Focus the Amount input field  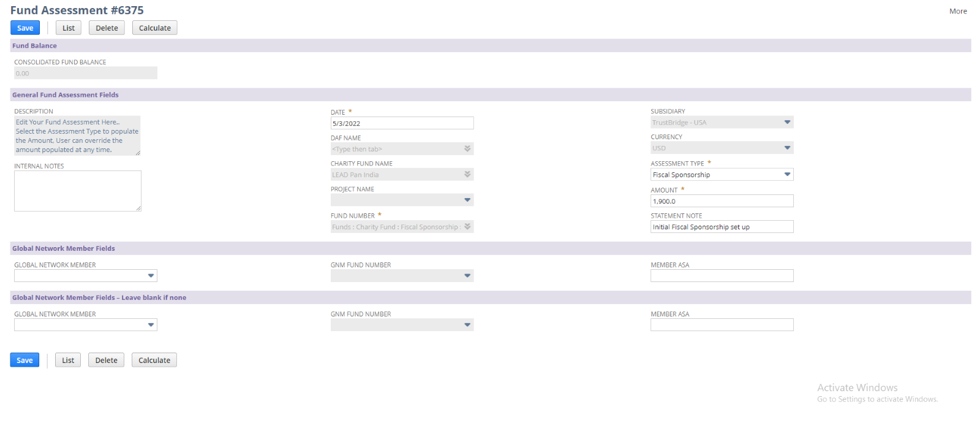pos(721,201)
